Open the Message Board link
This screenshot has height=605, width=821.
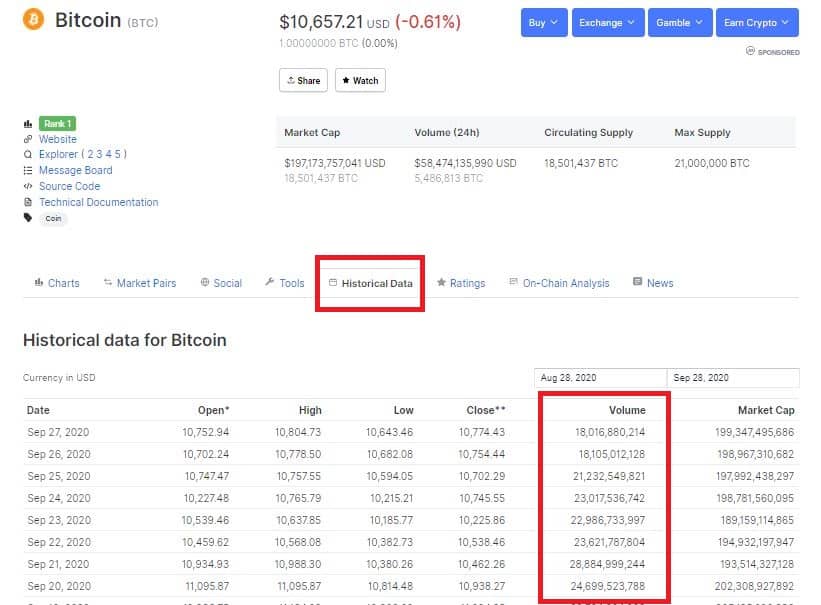(75, 170)
